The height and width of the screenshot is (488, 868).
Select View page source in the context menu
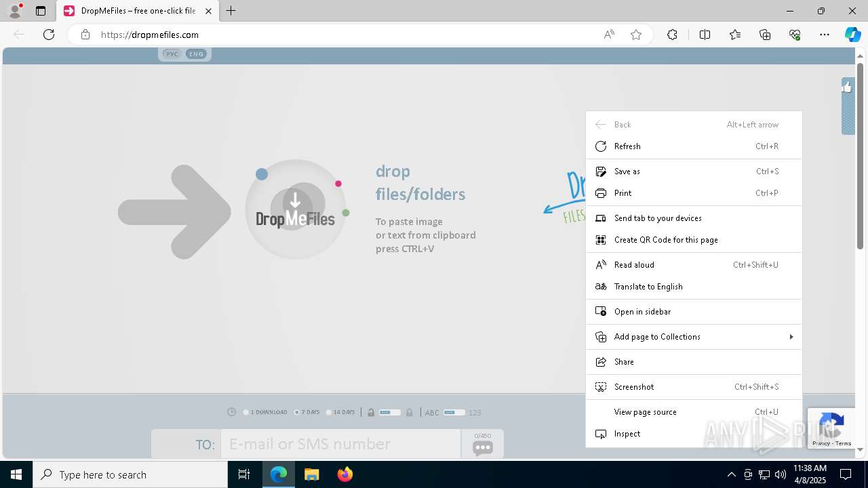tap(694, 412)
